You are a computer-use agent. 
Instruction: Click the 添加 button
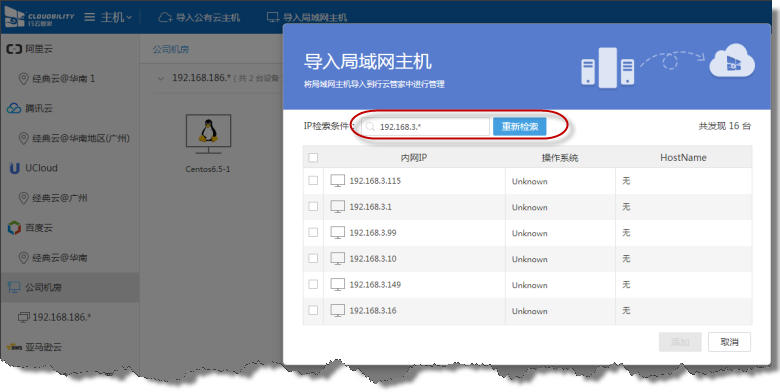click(680, 342)
